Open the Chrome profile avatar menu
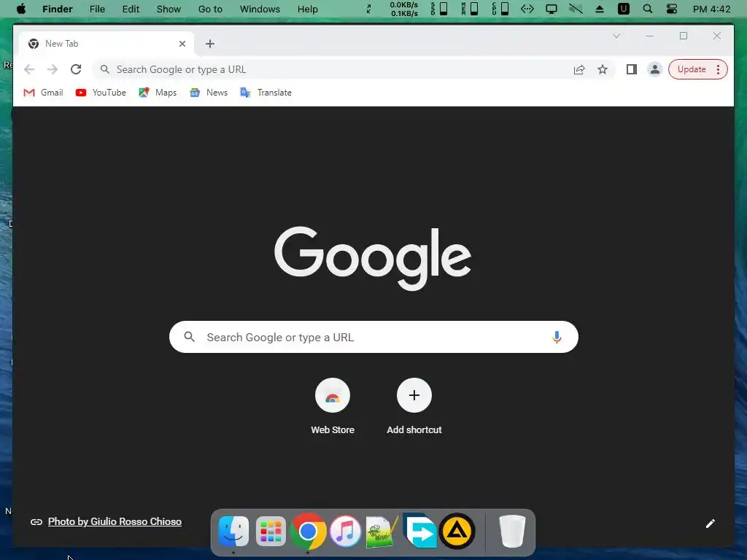This screenshot has width=747, height=560. coord(655,69)
